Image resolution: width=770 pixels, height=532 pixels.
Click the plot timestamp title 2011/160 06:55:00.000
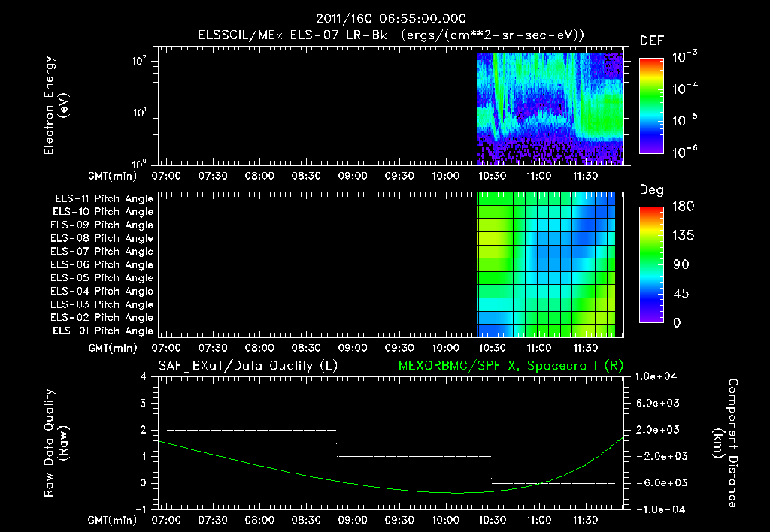click(x=390, y=19)
